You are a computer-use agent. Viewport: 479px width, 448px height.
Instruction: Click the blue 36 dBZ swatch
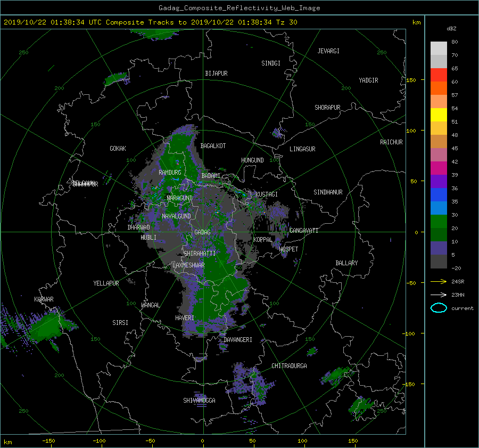point(439,194)
